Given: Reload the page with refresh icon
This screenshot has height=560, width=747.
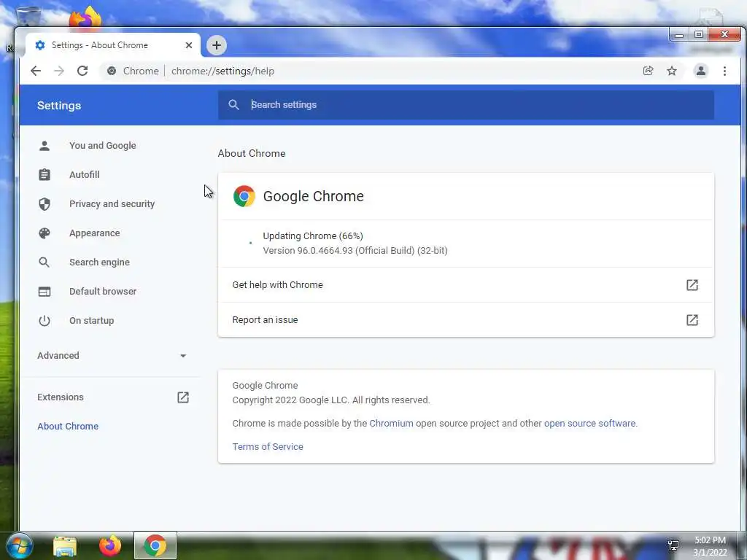Looking at the screenshot, I should (82, 71).
